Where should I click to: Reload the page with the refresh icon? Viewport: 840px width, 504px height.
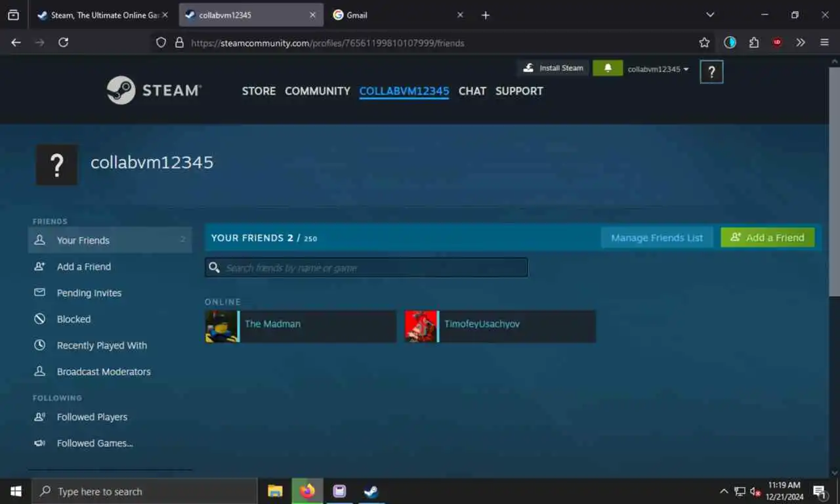(x=64, y=43)
